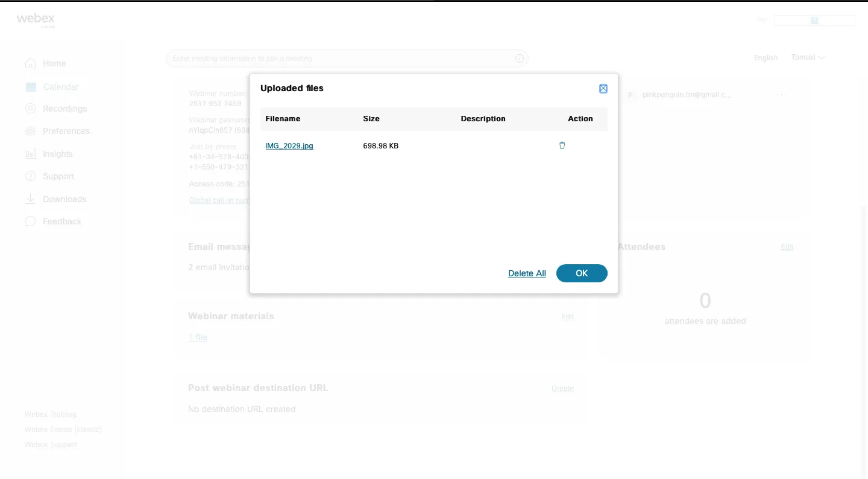
Task: Click the info icon in search bar
Action: pos(519,59)
